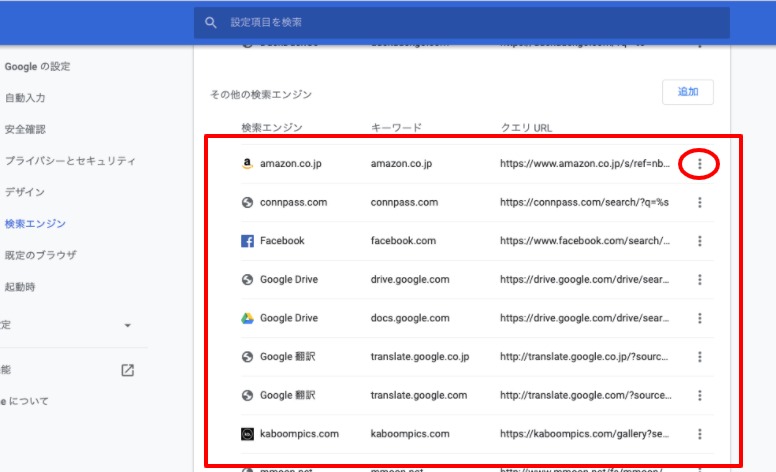
Task: Open the three-dot menu for connpass.com
Action: (700, 202)
